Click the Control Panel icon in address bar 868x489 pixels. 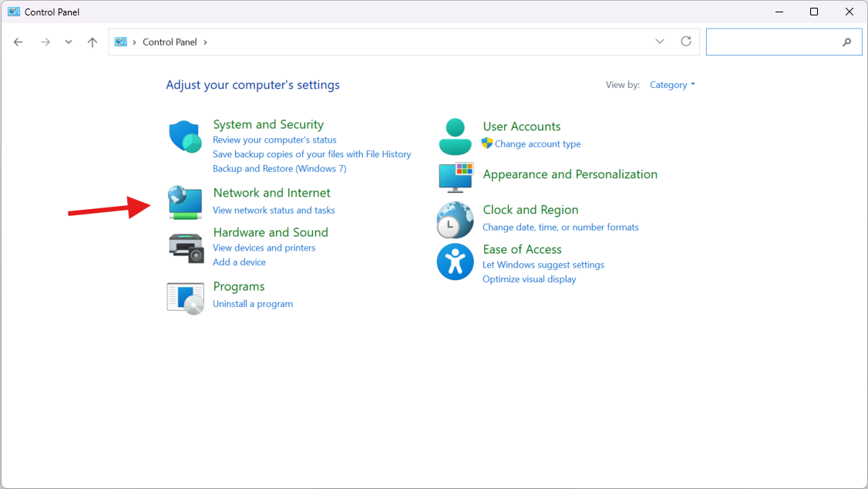[x=121, y=42]
